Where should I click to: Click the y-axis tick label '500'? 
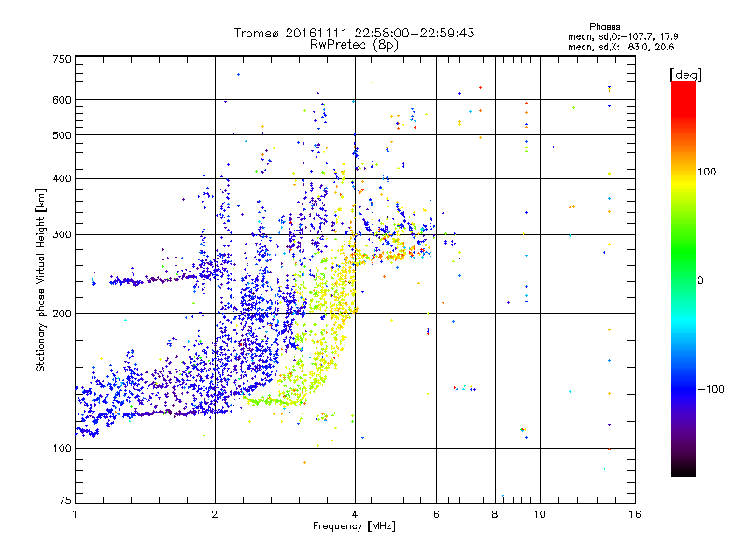pyautogui.click(x=62, y=135)
